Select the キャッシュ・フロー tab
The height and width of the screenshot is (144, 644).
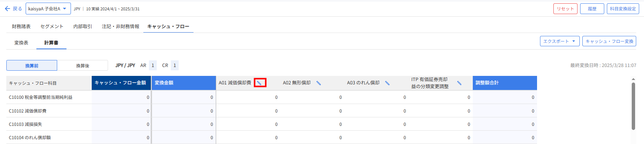click(x=168, y=26)
